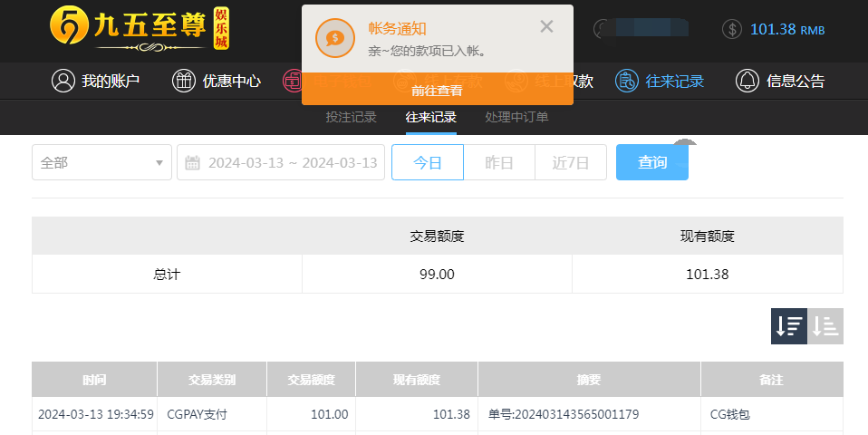
Task: Click the 优惠中心 gift icon
Action: 183,81
